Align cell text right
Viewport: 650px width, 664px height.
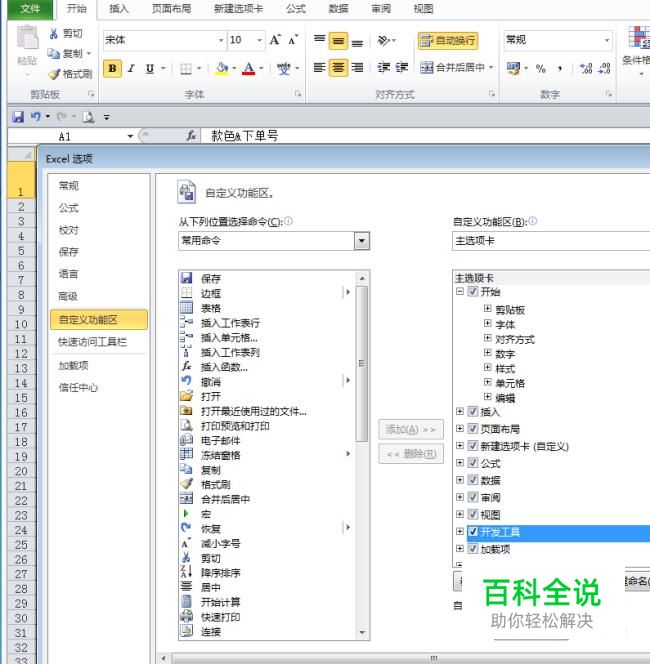(x=357, y=67)
